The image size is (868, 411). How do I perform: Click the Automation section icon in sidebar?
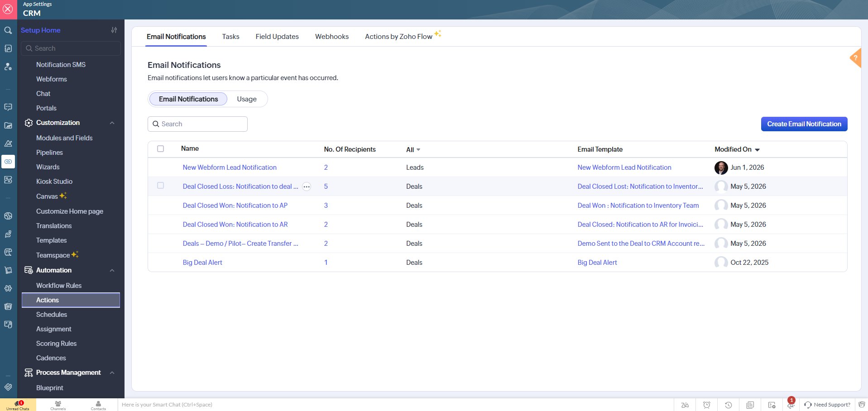pyautogui.click(x=29, y=270)
